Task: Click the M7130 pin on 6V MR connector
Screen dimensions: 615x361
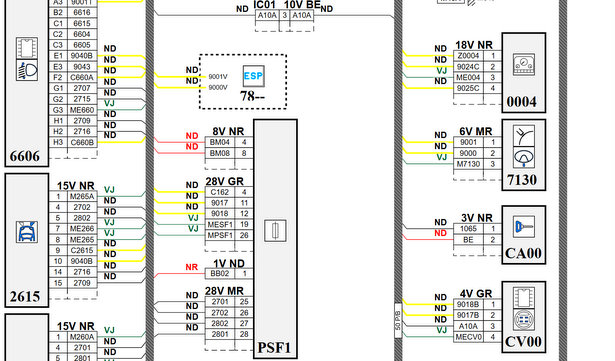Action: [468, 164]
